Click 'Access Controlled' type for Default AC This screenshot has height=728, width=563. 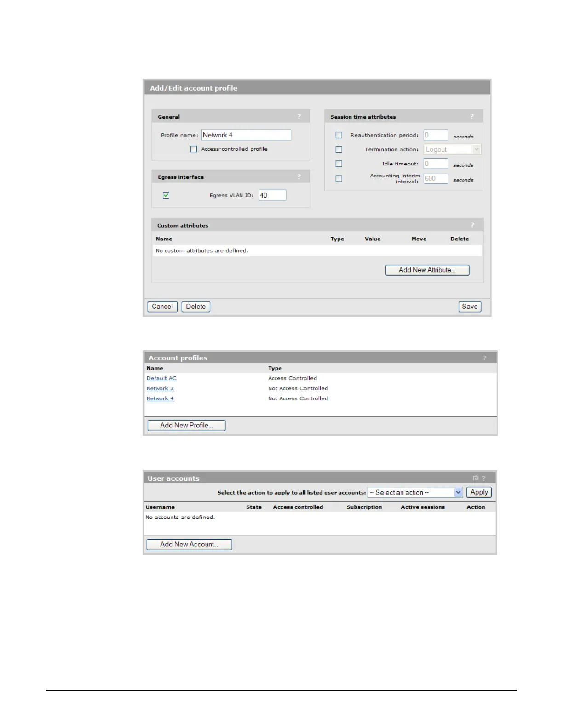293,378
